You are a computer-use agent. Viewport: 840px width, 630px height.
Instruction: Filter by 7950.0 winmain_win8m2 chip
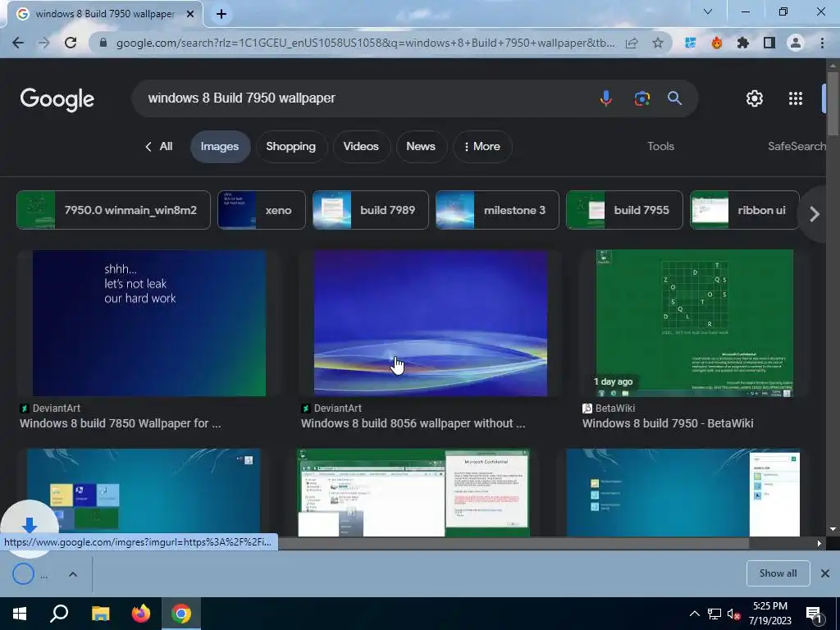113,210
